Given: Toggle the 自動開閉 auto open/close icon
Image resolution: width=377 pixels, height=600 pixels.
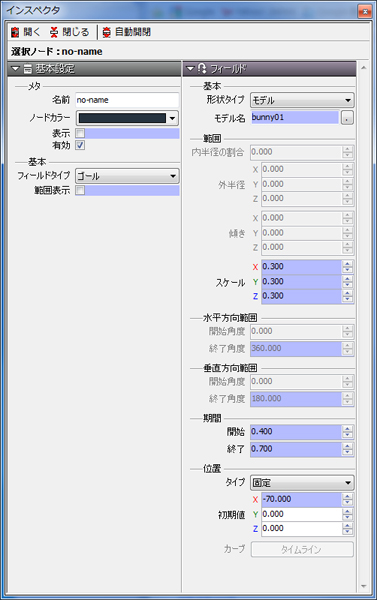Looking at the screenshot, I should coord(107,32).
